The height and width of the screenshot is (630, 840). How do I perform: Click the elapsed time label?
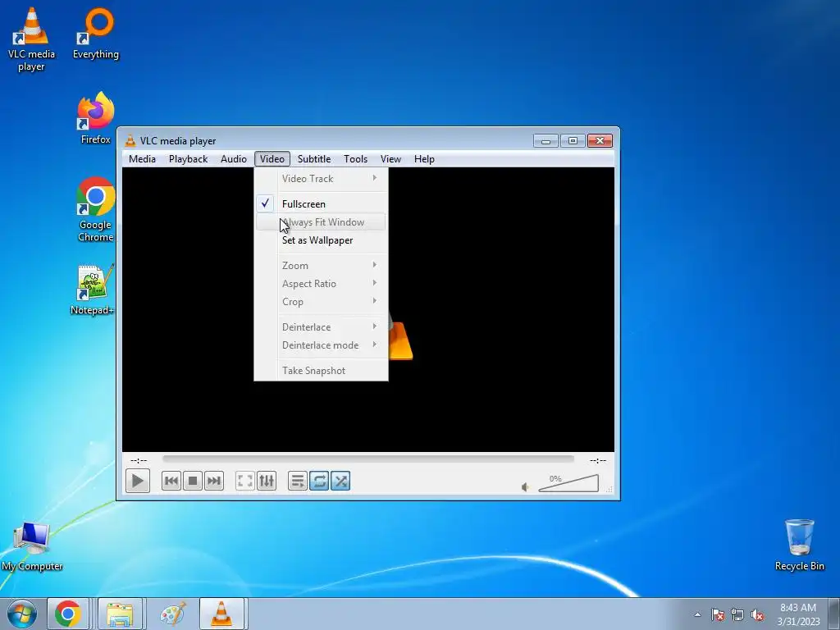138,460
